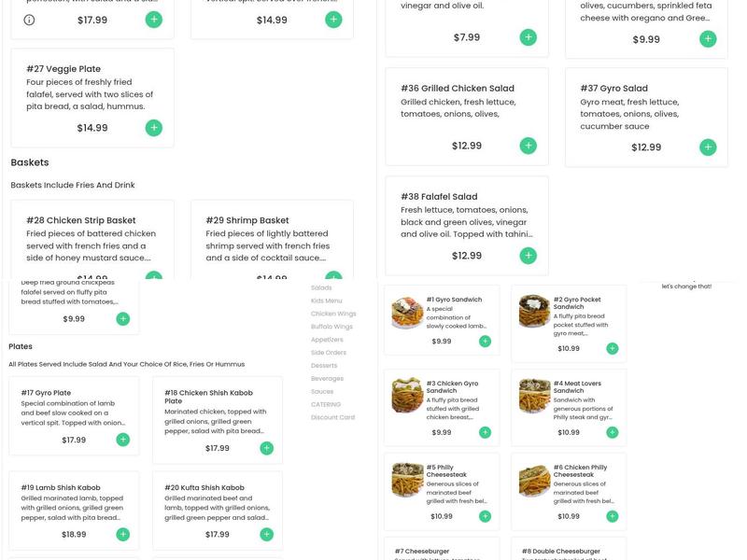Go to the Appetizers category

pos(327,340)
